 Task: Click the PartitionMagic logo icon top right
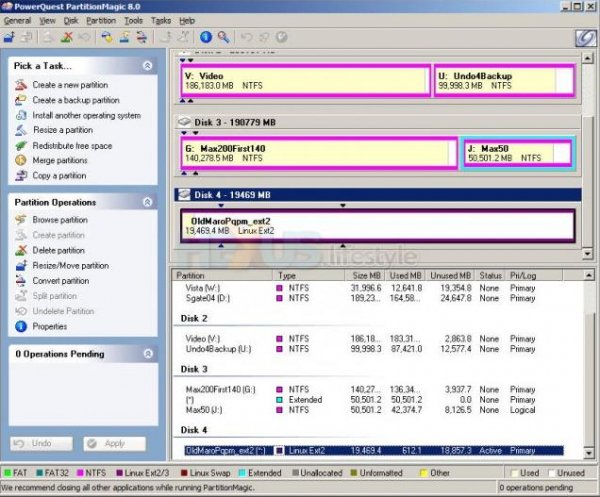[586, 38]
